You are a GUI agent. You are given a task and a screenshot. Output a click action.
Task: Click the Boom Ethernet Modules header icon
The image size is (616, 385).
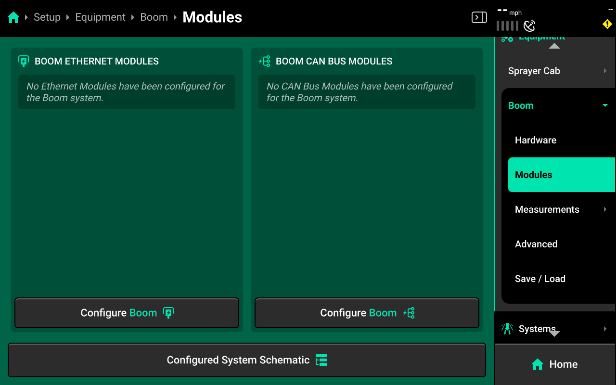(24, 61)
